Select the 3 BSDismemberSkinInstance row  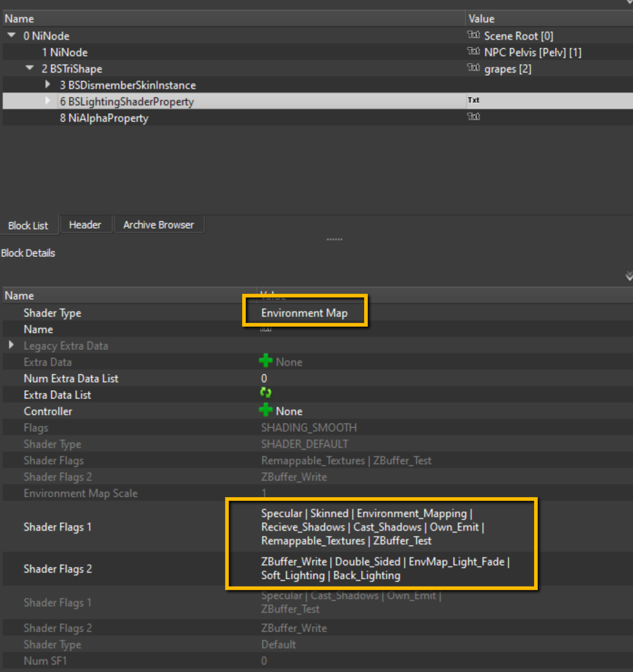click(317, 85)
